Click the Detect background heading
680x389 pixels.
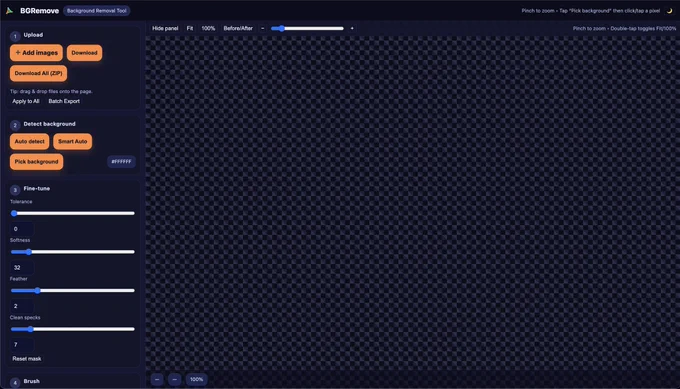[x=49, y=124]
